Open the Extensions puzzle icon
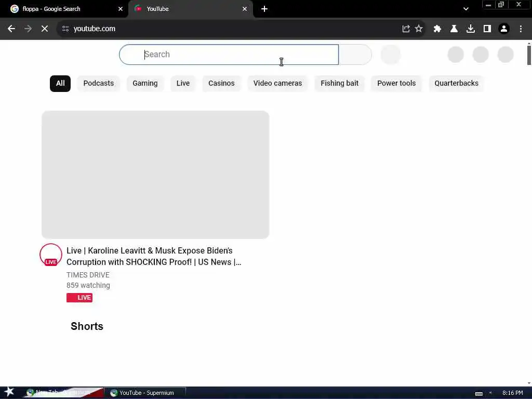The height and width of the screenshot is (399, 532). click(x=437, y=29)
